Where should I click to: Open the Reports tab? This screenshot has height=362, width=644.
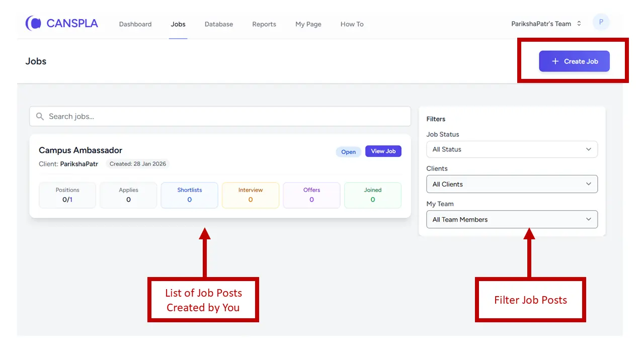pos(264,24)
